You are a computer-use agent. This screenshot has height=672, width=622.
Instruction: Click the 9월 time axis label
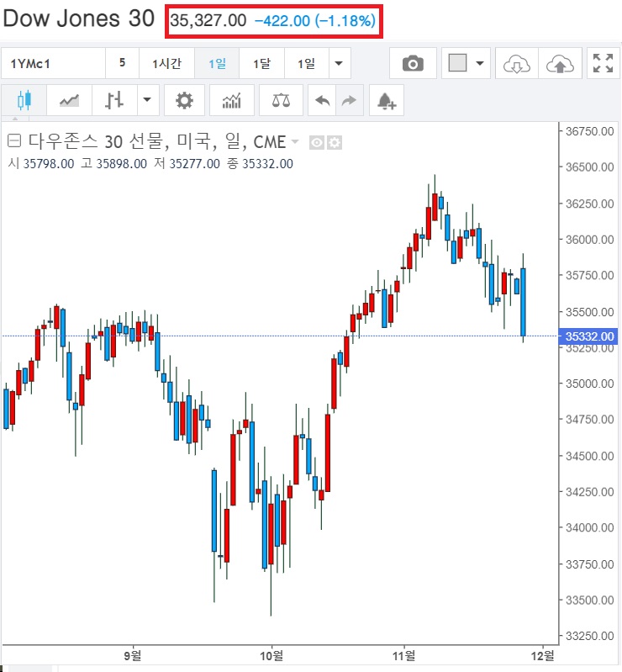click(133, 656)
